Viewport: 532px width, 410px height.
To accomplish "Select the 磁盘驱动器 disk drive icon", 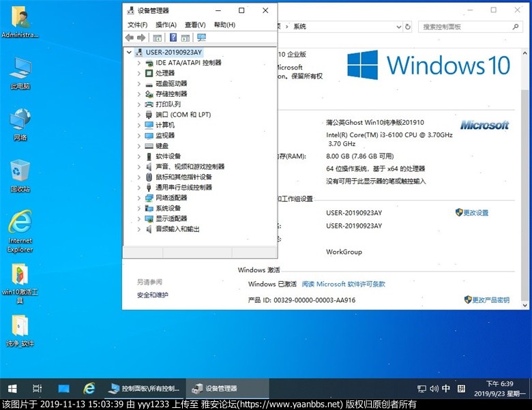I will click(x=149, y=84).
